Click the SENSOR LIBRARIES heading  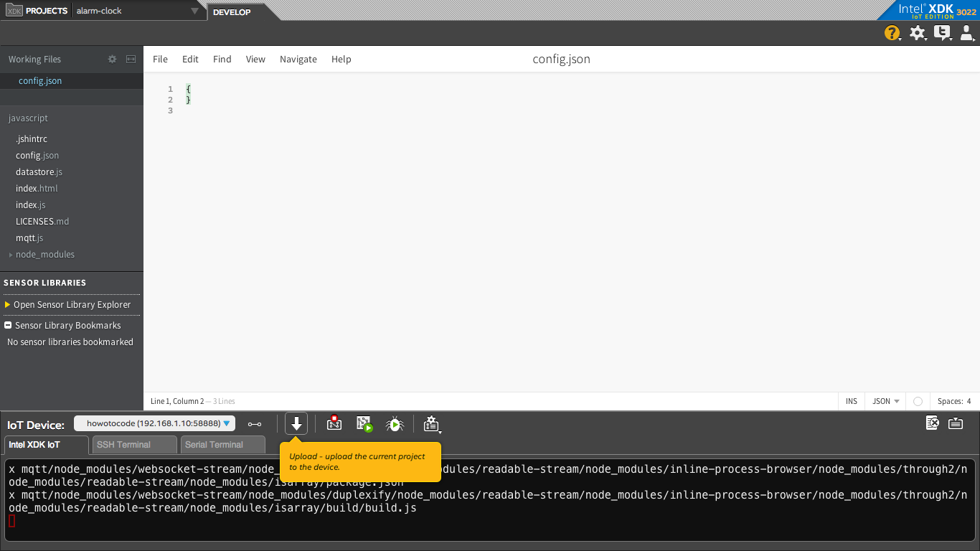coord(44,283)
